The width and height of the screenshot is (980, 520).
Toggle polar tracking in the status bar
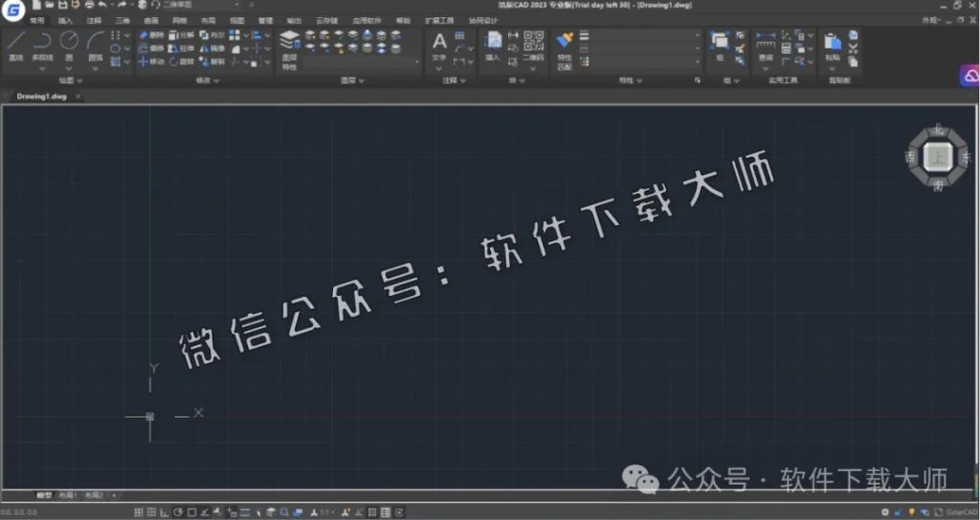[178, 512]
